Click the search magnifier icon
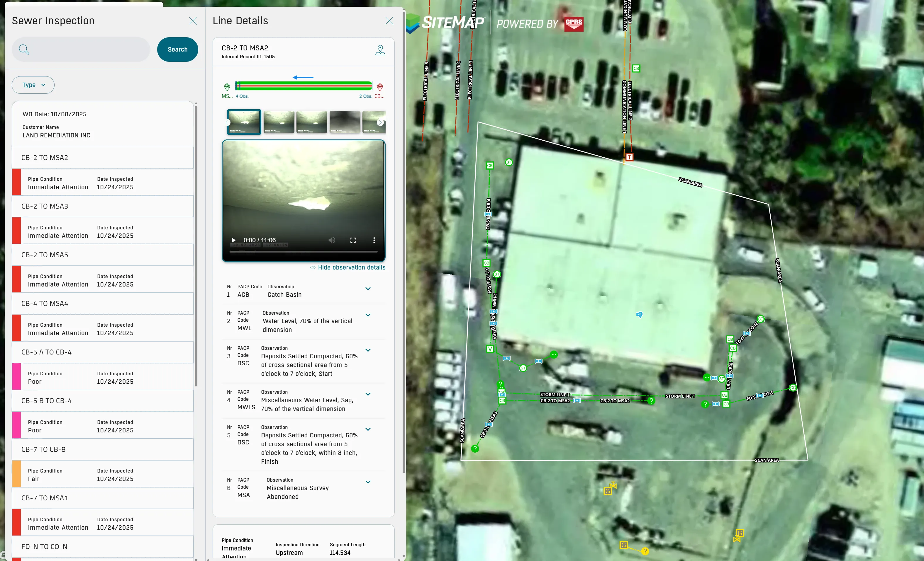The image size is (924, 561). 24,49
